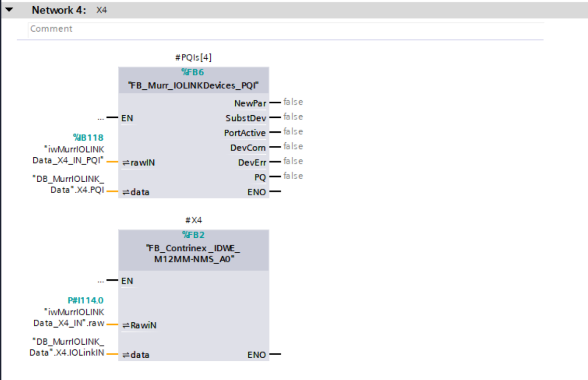Select the #X4 instance label
This screenshot has height=380, width=588.
pyautogui.click(x=194, y=220)
